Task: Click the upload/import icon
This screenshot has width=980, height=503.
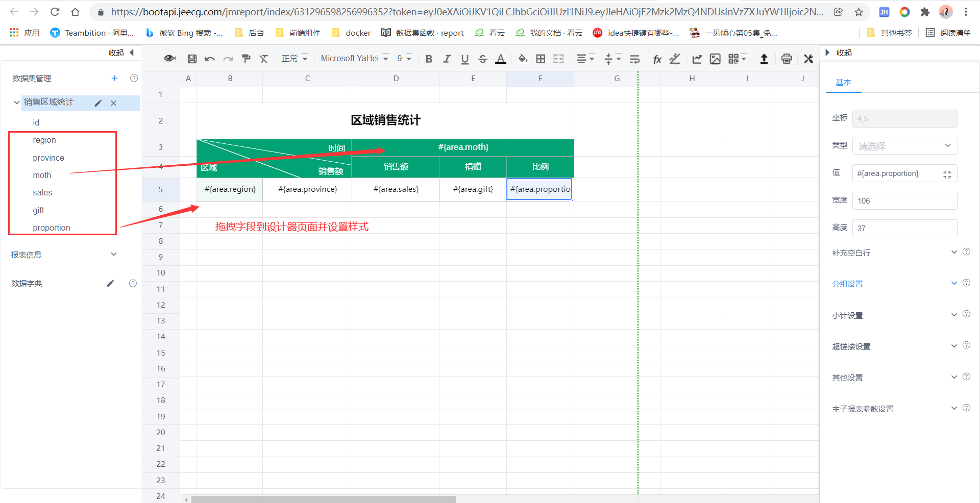Action: point(764,59)
